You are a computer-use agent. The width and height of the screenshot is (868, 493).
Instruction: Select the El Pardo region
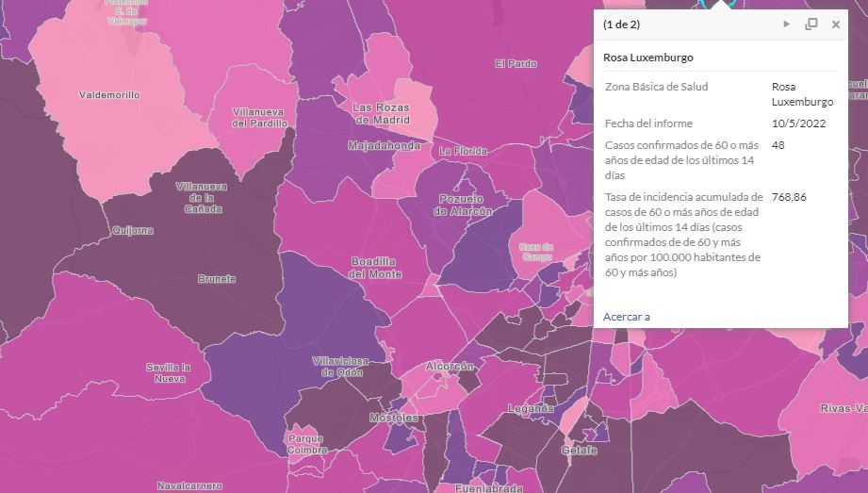(x=516, y=64)
